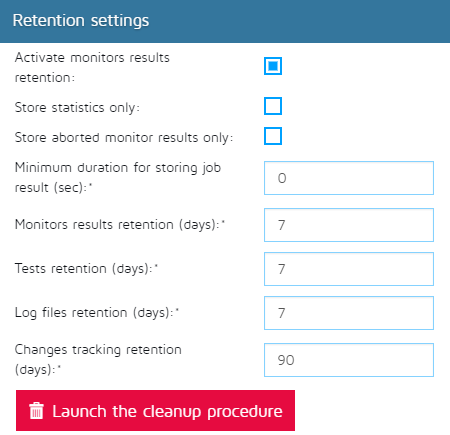Select the Monitors results retention days field
The image size is (450, 435).
[x=349, y=225]
